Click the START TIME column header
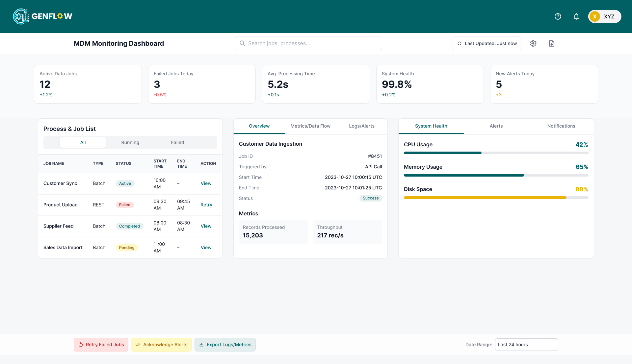The width and height of the screenshot is (632, 364). (160, 164)
